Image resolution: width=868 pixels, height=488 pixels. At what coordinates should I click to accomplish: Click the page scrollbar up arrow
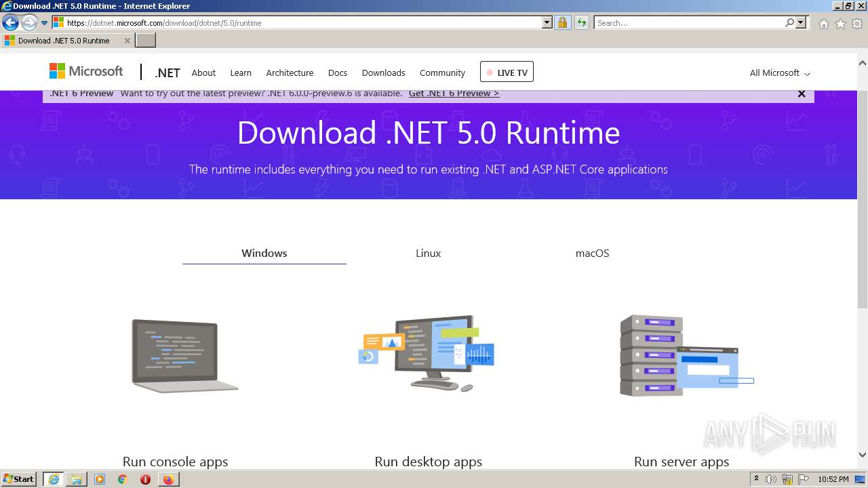pos(863,63)
